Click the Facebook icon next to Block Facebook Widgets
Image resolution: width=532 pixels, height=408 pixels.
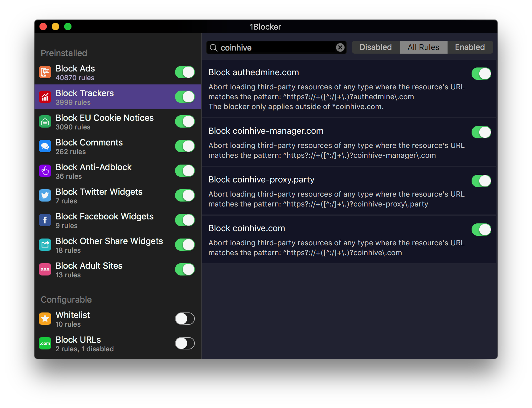click(x=45, y=220)
